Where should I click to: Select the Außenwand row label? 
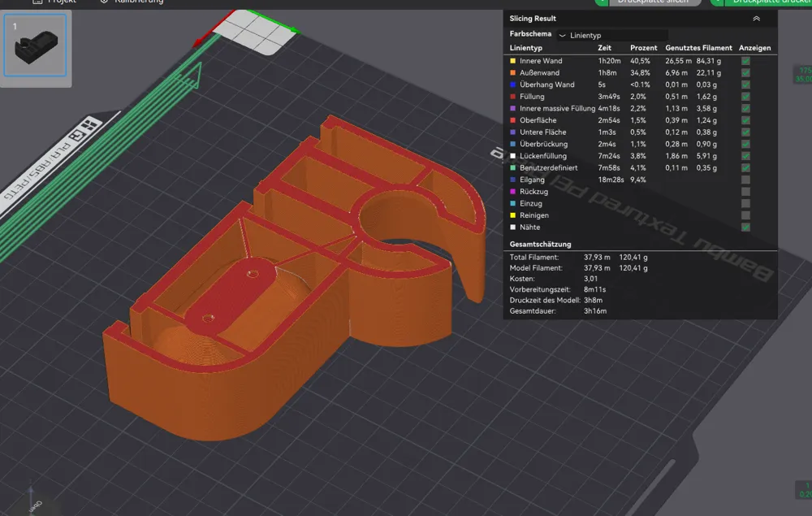coord(539,72)
